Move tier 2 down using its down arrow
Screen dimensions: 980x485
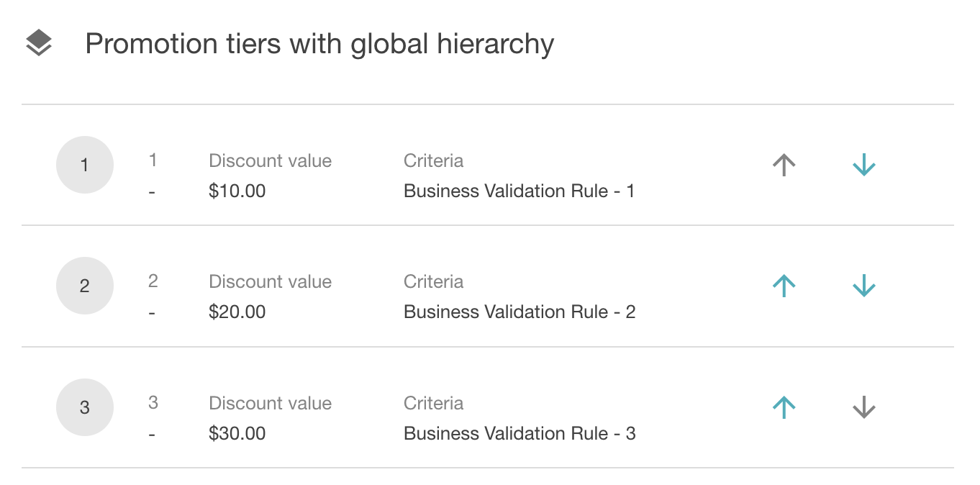tap(863, 285)
